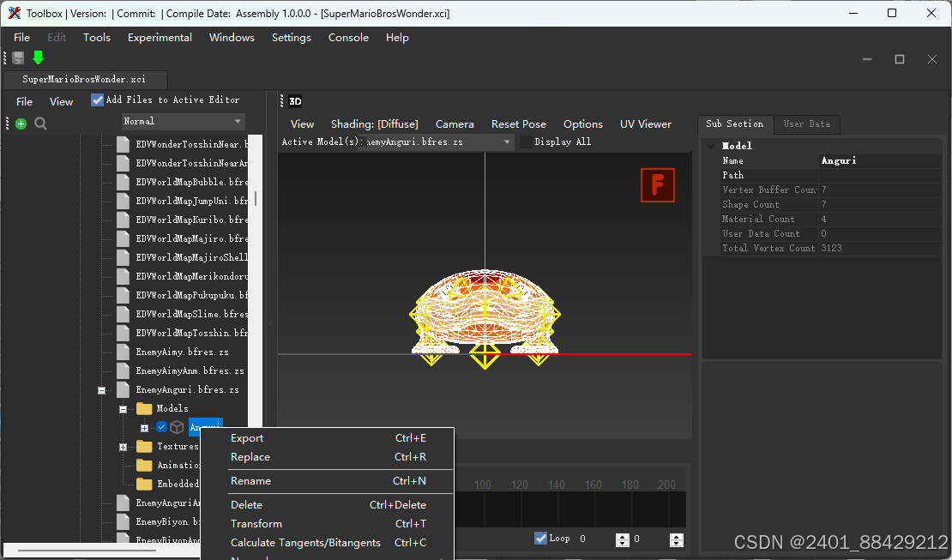Toggle the Loop animation checkbox
Viewport: 952px width, 560px height.
(x=540, y=539)
